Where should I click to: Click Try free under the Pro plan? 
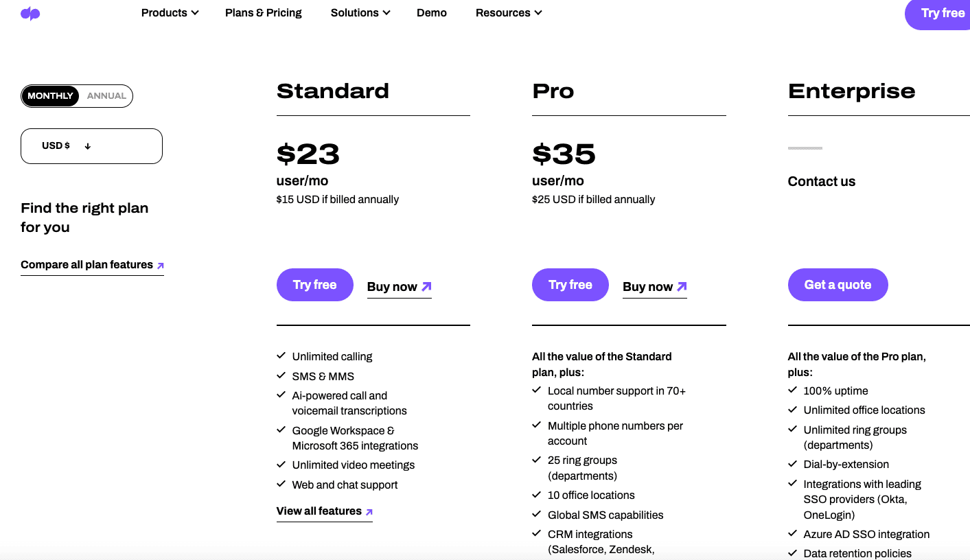pos(570,285)
